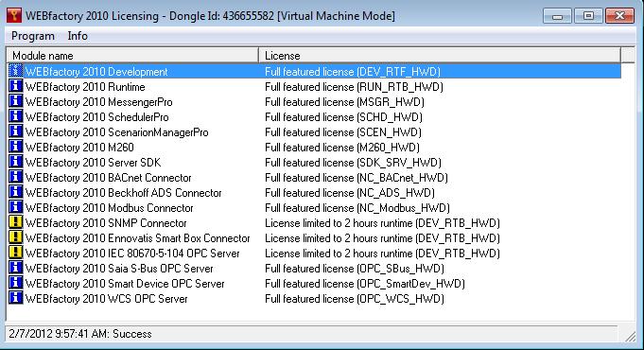Select the WEBfactory 2010 Server SDK module name
Screen dimensions: 644x350
point(94,163)
